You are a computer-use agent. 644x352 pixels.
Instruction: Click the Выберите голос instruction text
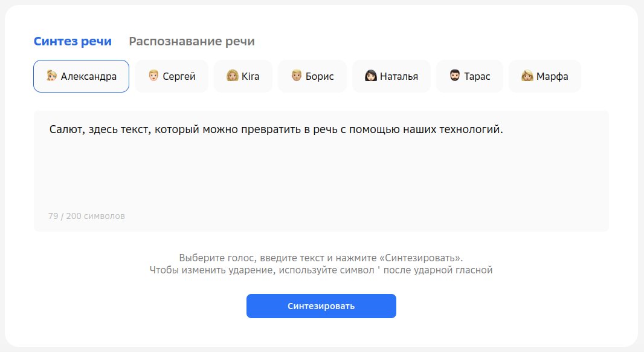tap(321, 257)
